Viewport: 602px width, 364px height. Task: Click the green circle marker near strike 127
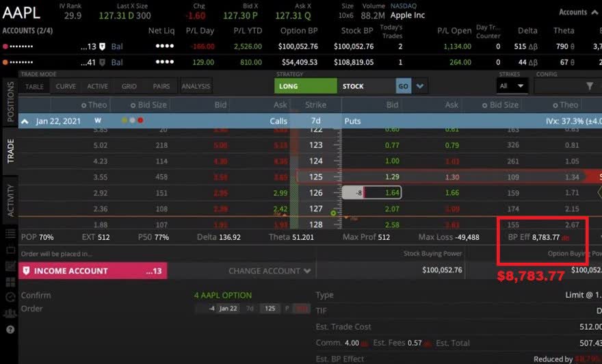point(333,213)
